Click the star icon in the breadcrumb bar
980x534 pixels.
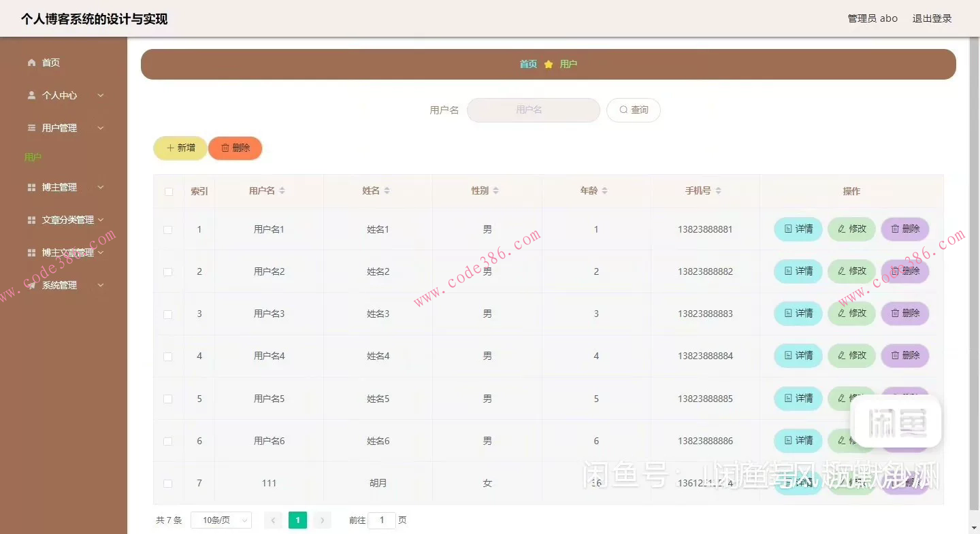click(x=549, y=63)
